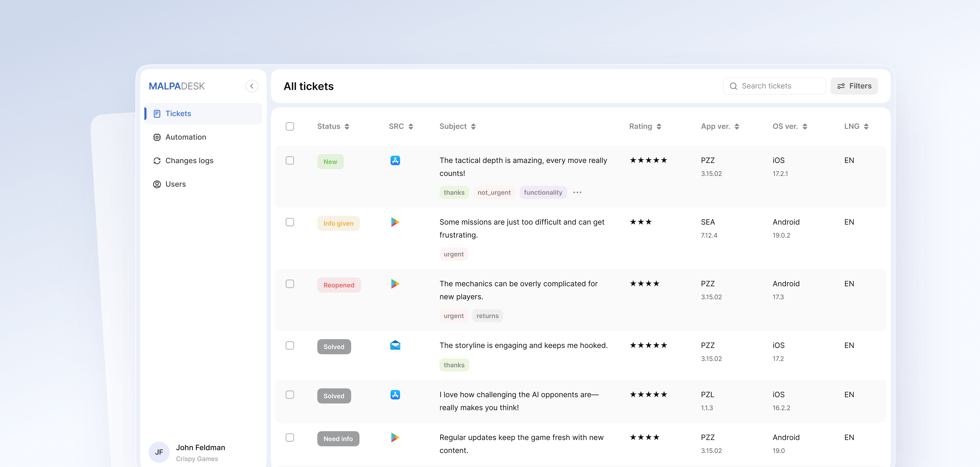Check the box next to the Need info ticket
980x467 pixels.
coord(290,438)
